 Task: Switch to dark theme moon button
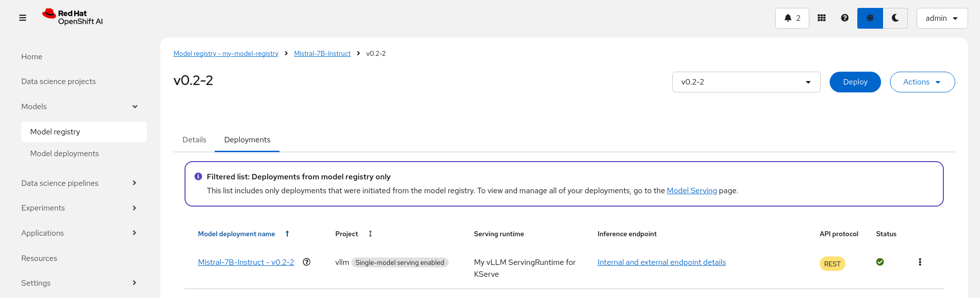pos(895,18)
